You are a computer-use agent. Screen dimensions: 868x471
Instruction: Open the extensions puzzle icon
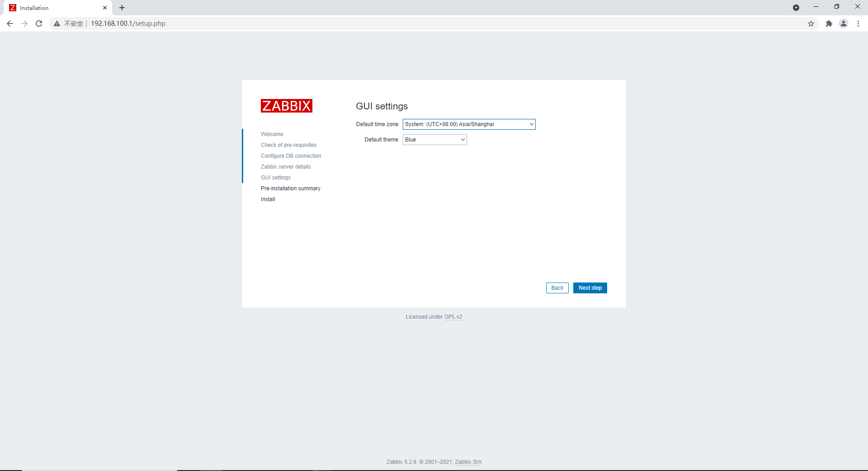click(829, 24)
